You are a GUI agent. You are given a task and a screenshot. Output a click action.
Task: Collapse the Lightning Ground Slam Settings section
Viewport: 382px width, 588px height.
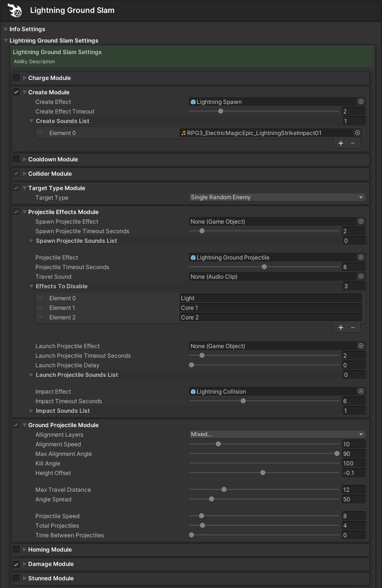tap(6, 41)
